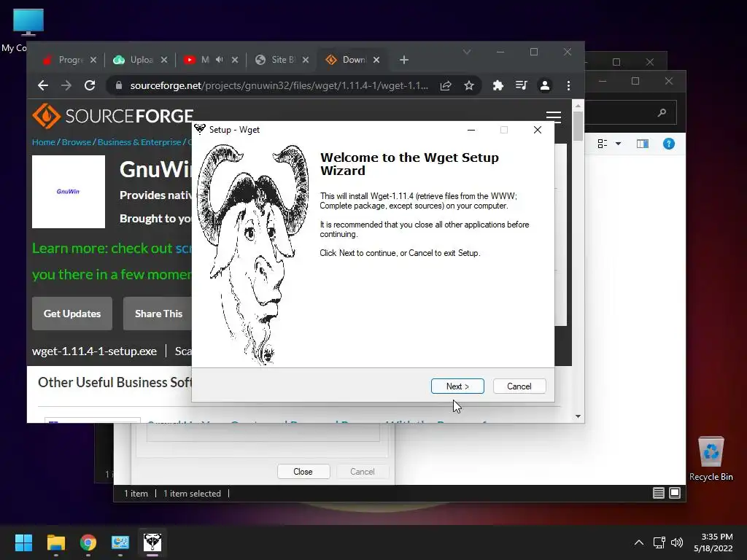Open Browse breadcrumb link

[x=76, y=142]
